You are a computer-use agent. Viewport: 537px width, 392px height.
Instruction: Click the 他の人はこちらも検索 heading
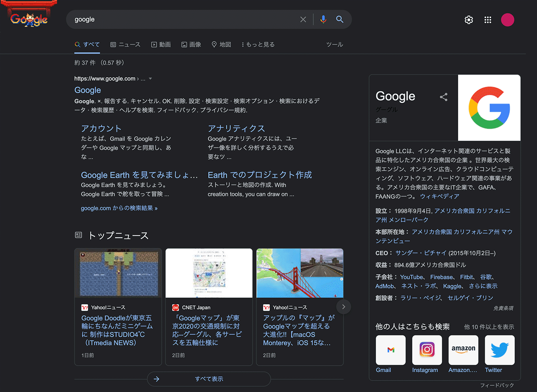pyautogui.click(x=412, y=327)
